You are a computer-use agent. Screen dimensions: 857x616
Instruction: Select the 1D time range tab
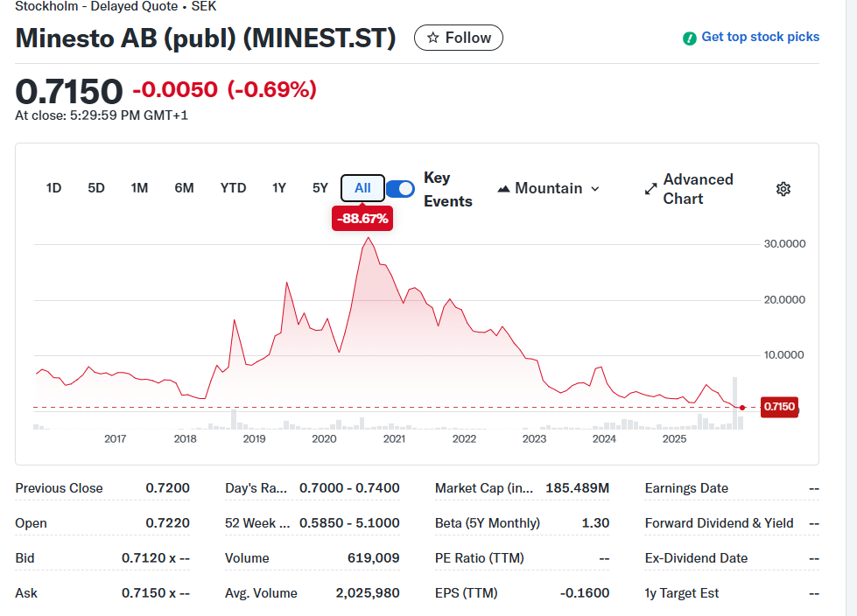tap(53, 188)
